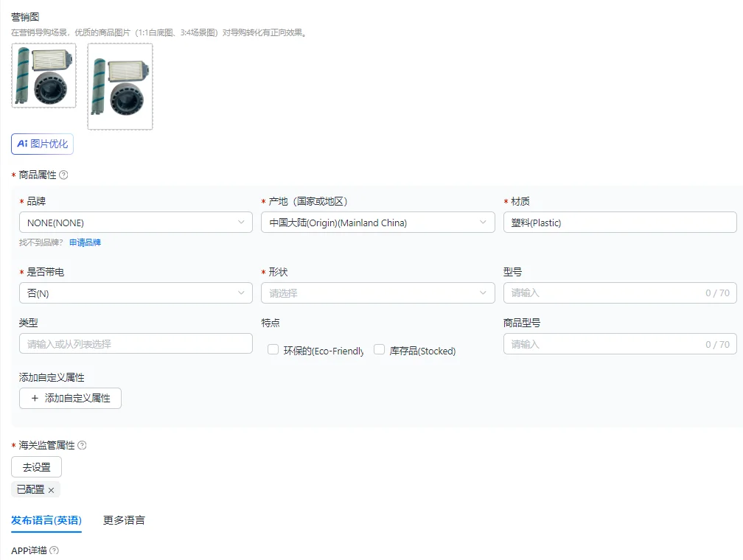The width and height of the screenshot is (743, 560).
Task: Open the 产地 dropdown showing 中国大陆
Action: click(x=378, y=223)
